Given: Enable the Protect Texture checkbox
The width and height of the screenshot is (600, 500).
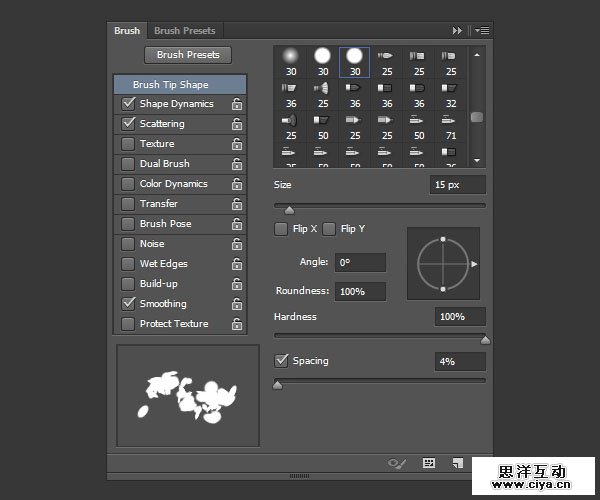Looking at the screenshot, I should (128, 324).
